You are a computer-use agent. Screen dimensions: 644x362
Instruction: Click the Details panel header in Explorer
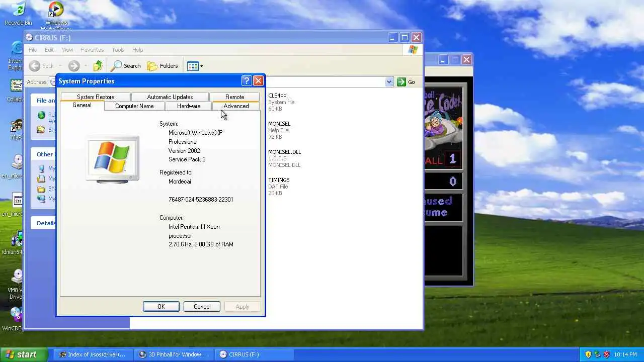[x=43, y=223]
